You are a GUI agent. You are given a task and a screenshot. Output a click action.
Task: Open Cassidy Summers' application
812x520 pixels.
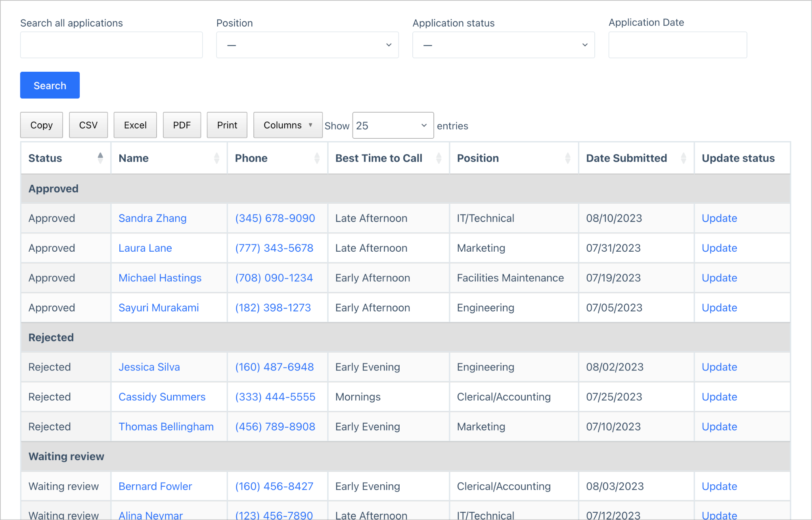tap(162, 397)
